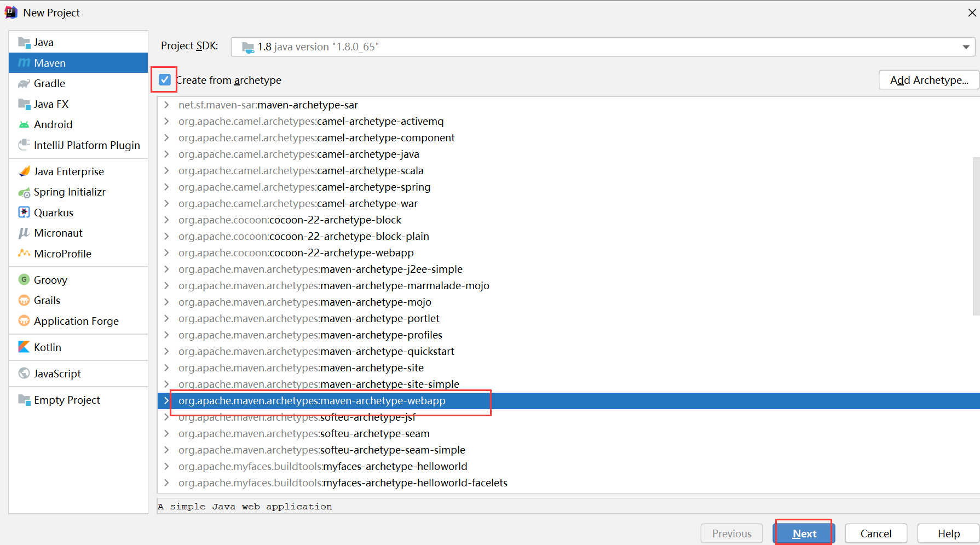Click the IntelliJ Platform Plugin icon
The width and height of the screenshot is (980, 545).
(24, 145)
